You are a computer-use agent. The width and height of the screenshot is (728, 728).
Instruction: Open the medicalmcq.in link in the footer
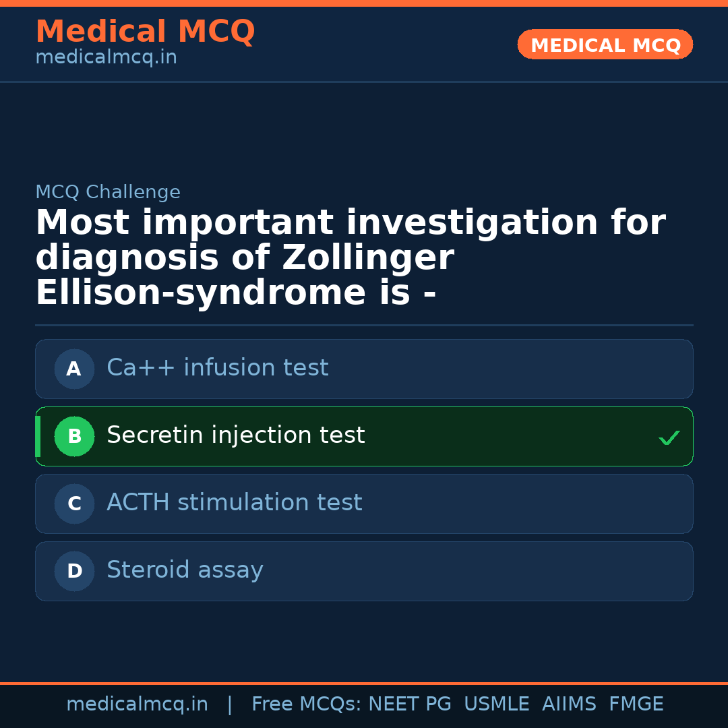point(137,704)
